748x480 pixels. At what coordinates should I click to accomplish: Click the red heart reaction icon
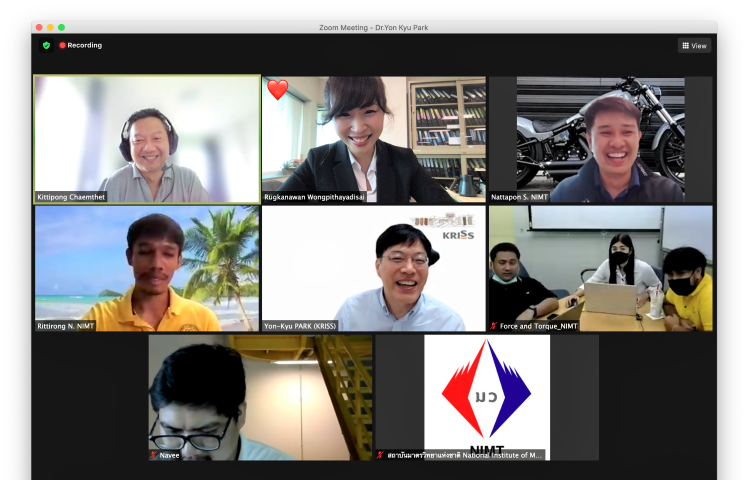[277, 90]
